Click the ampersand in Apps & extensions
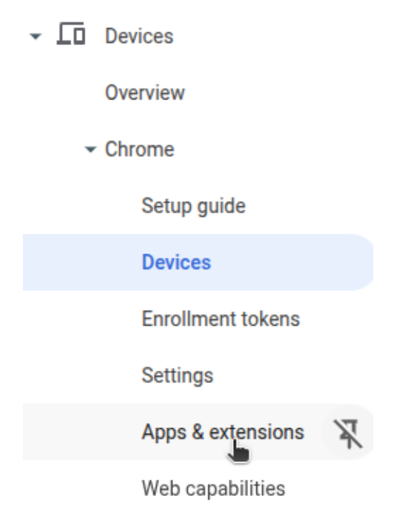408x532 pixels. (x=197, y=432)
